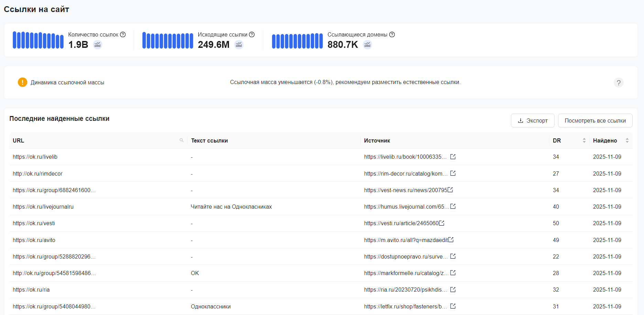Open the history chart for 249.6M outgoing links
Screen dimensions: 644x315
pos(239,45)
